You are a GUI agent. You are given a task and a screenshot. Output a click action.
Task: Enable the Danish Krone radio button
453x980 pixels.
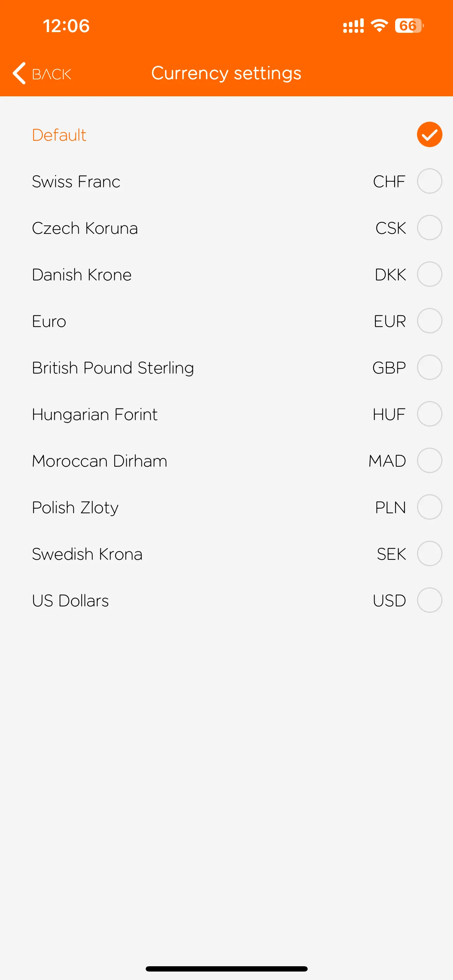point(429,274)
